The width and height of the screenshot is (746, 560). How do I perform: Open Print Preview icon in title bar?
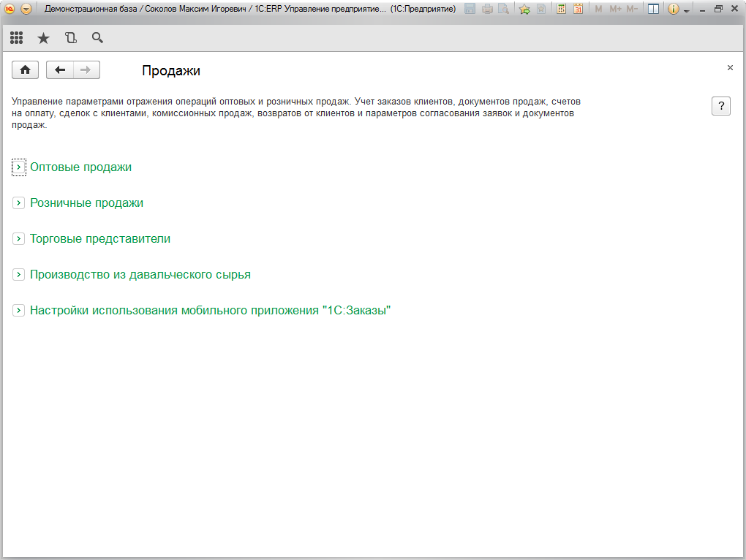[503, 9]
